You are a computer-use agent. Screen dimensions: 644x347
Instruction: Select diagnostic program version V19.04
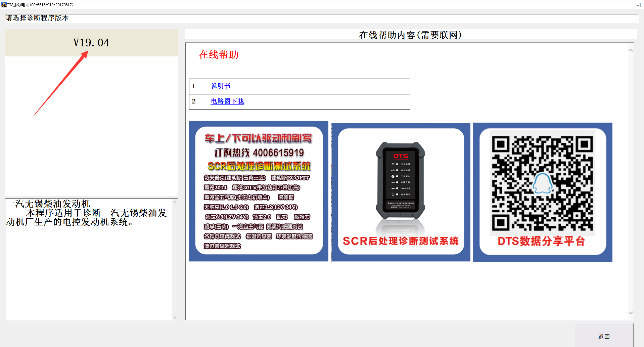point(91,43)
